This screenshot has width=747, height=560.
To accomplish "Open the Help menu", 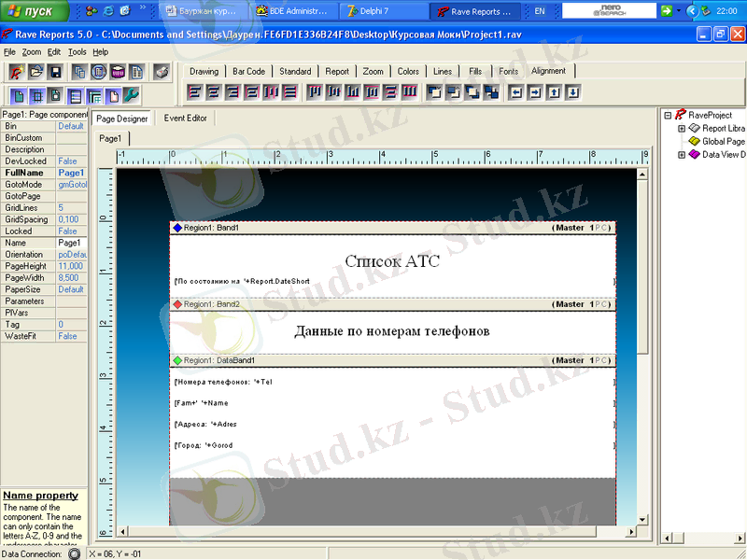I will pos(101,52).
